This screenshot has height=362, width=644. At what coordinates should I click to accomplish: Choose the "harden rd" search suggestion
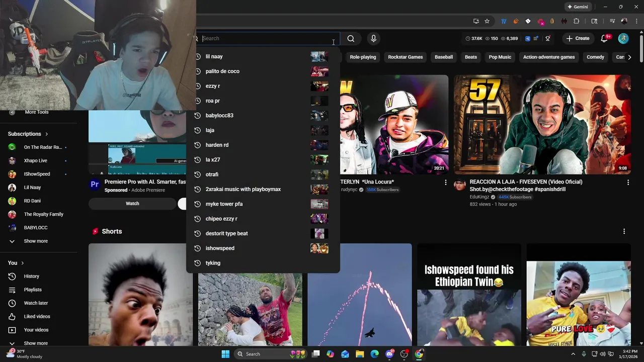coord(263,145)
